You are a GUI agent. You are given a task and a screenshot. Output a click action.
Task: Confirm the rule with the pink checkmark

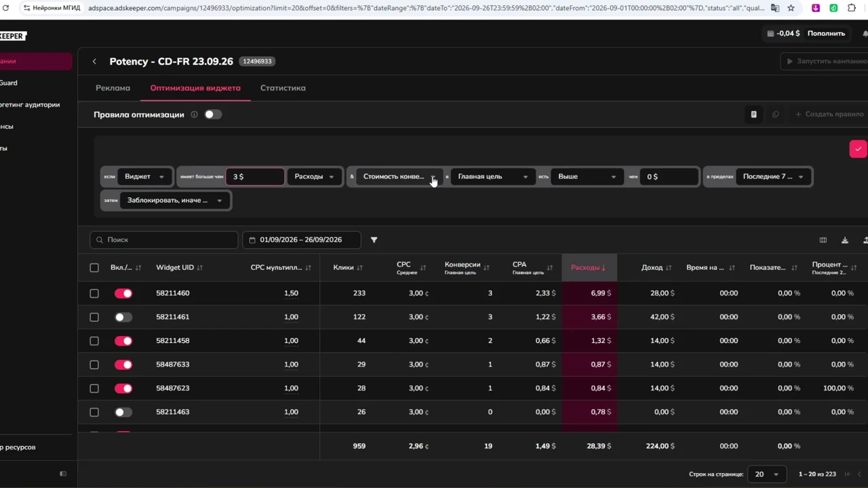point(858,149)
